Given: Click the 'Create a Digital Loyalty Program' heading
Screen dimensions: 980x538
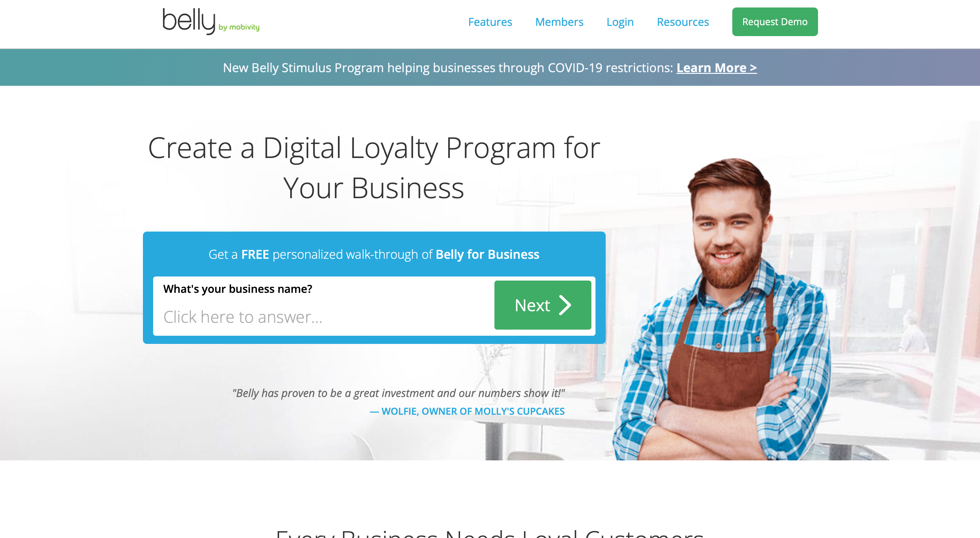Looking at the screenshot, I should pos(374,168).
